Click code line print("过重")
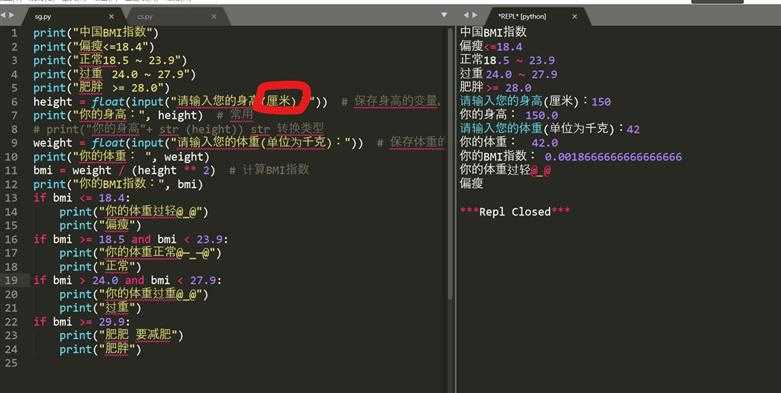Viewport: 781px width, 393px height. click(x=100, y=308)
